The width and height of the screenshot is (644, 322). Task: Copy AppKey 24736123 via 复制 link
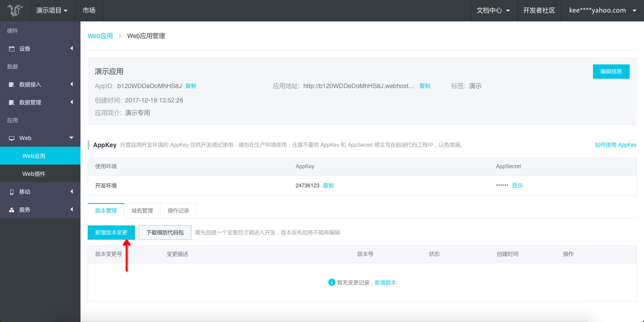(328, 186)
